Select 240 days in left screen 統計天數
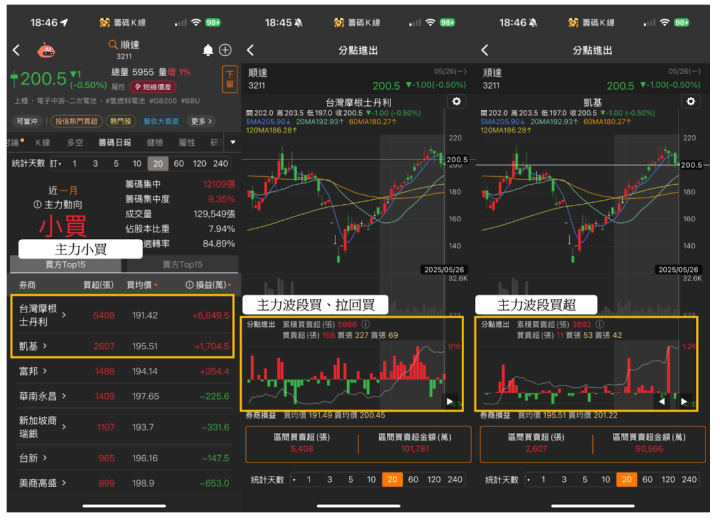Viewport: 720px width, 523px height. pyautogui.click(x=220, y=163)
